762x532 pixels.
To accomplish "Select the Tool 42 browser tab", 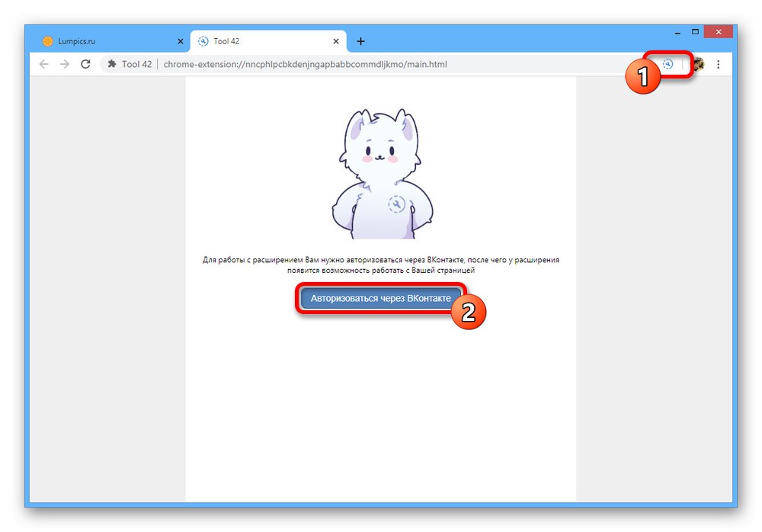I will pyautogui.click(x=269, y=41).
